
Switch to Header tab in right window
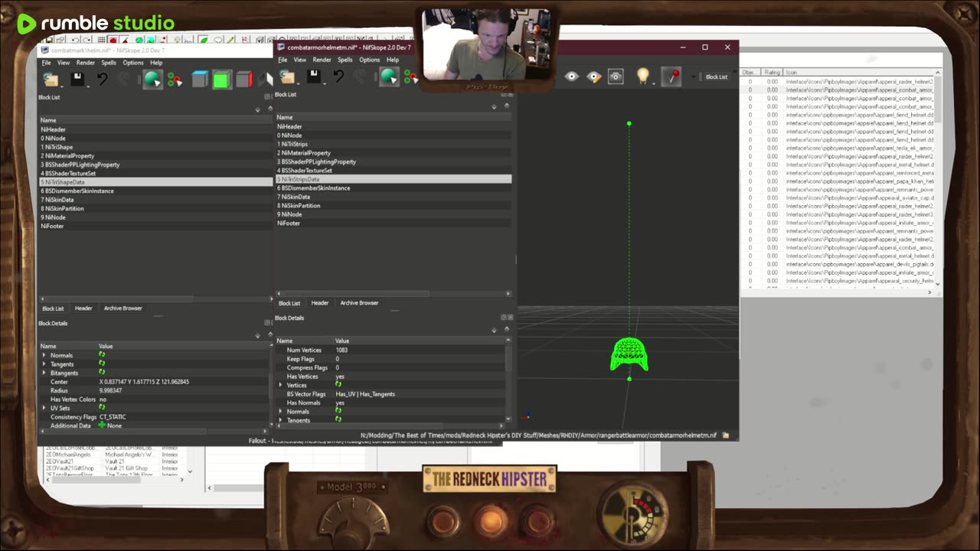coord(319,303)
